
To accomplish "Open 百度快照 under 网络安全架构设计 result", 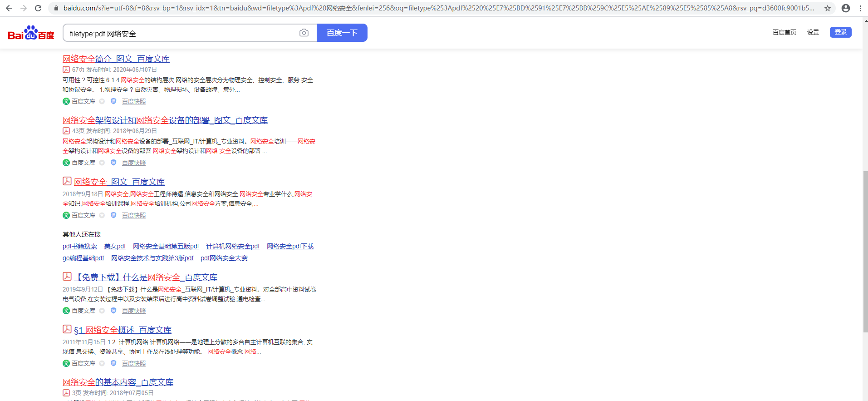I will [x=134, y=163].
